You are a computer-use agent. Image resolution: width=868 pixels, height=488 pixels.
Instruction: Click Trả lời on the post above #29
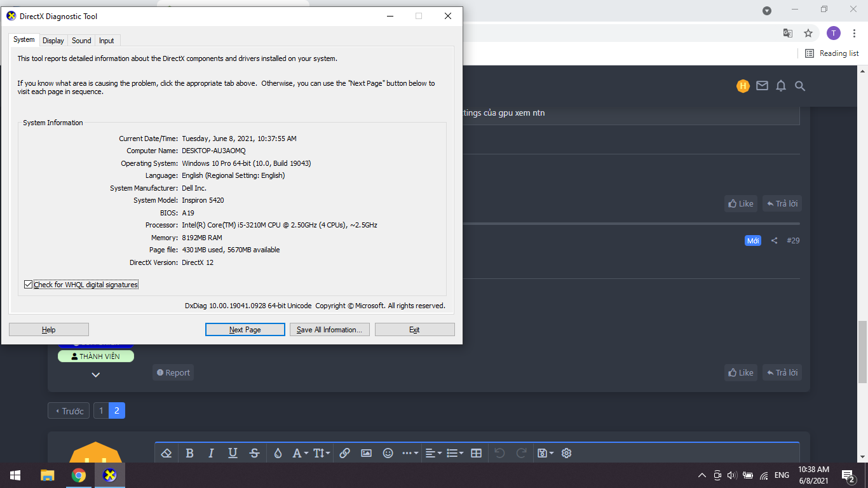[x=782, y=203]
